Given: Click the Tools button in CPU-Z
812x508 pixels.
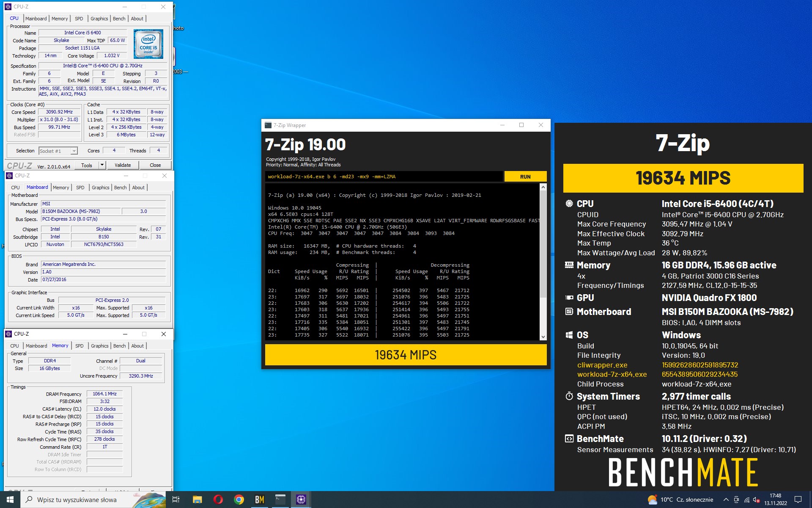Looking at the screenshot, I should (x=87, y=165).
